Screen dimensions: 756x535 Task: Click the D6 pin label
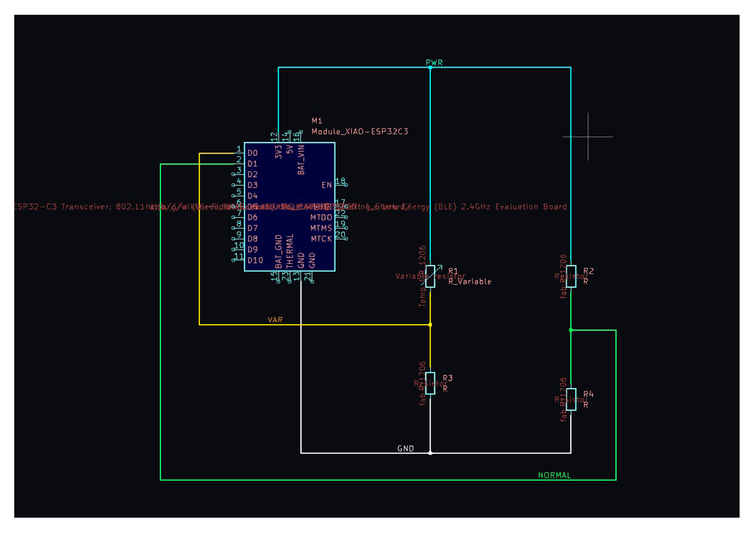(x=253, y=217)
